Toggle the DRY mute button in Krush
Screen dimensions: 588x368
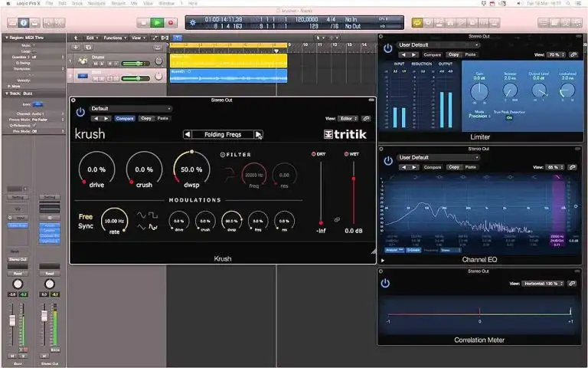pos(313,154)
